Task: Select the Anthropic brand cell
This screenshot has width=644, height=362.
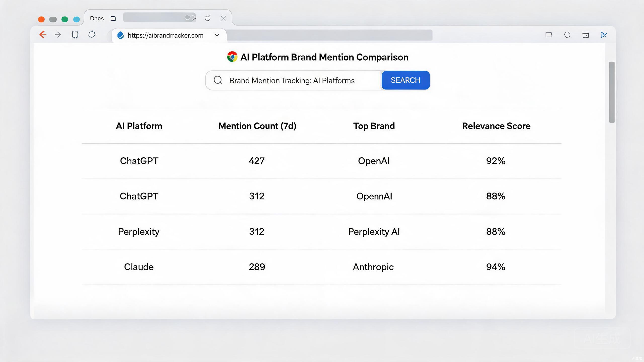Action: point(373,267)
